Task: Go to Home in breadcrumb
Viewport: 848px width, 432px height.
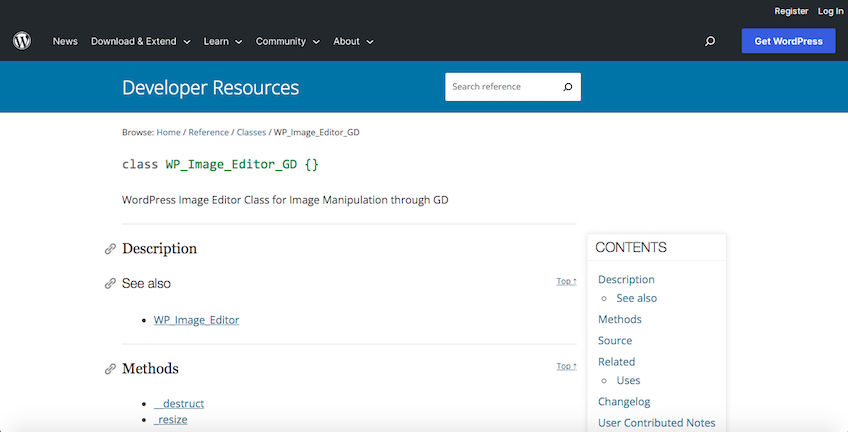Action: tap(169, 132)
